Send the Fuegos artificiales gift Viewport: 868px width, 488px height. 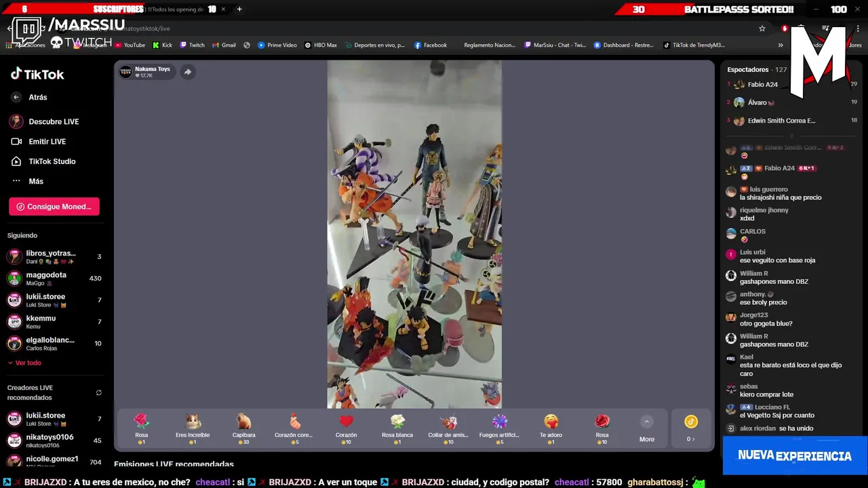pos(499,428)
